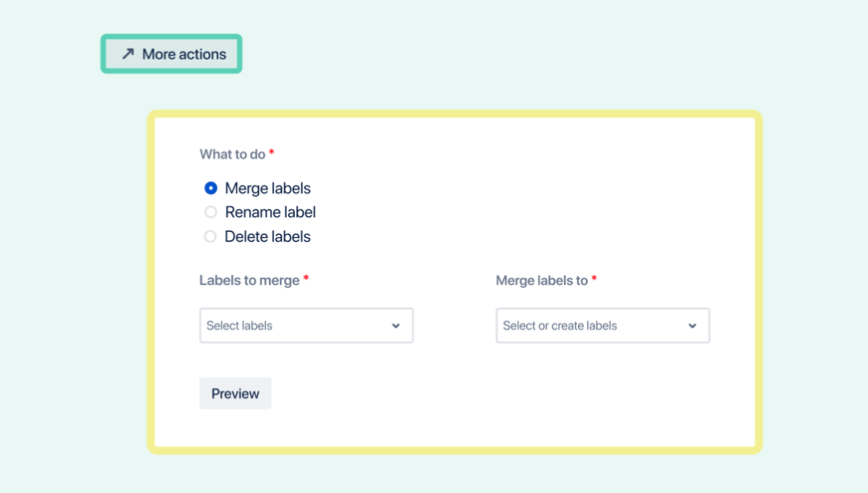Click the Labels to merge field label
The width and height of the screenshot is (868, 493).
249,281
